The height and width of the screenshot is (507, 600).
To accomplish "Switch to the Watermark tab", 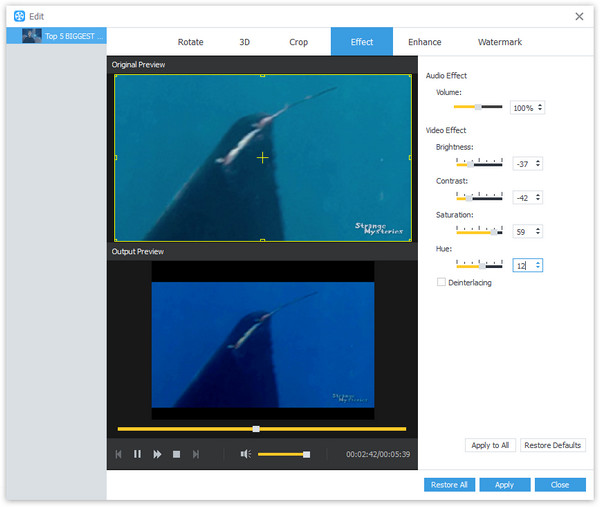I will 500,42.
